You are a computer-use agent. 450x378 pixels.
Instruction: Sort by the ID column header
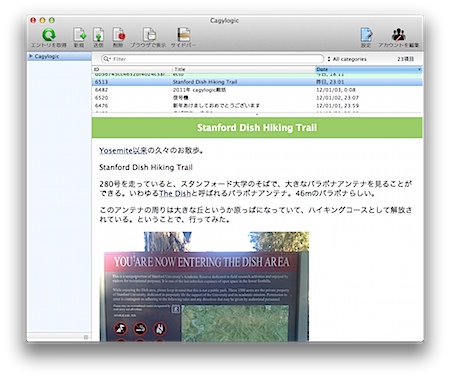click(x=132, y=69)
